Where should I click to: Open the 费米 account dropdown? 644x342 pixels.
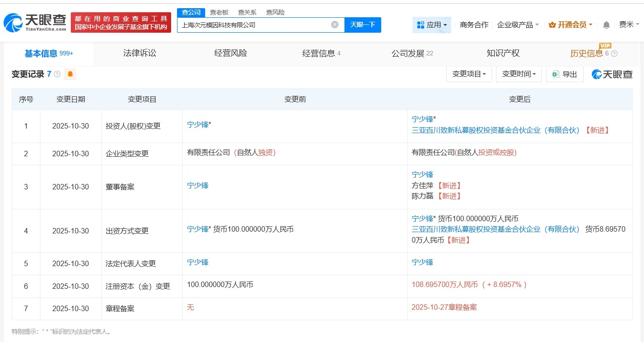(630, 25)
